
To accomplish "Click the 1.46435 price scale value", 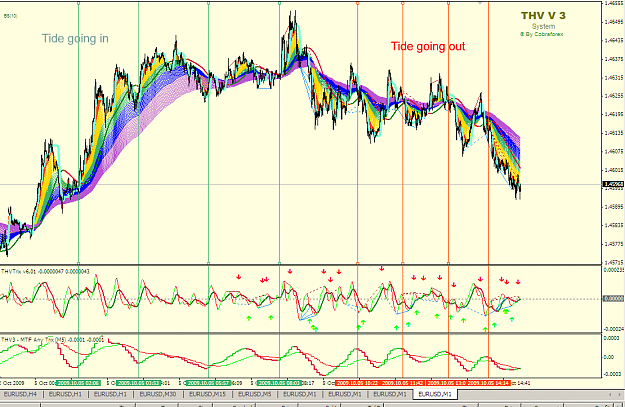I will click(x=614, y=40).
